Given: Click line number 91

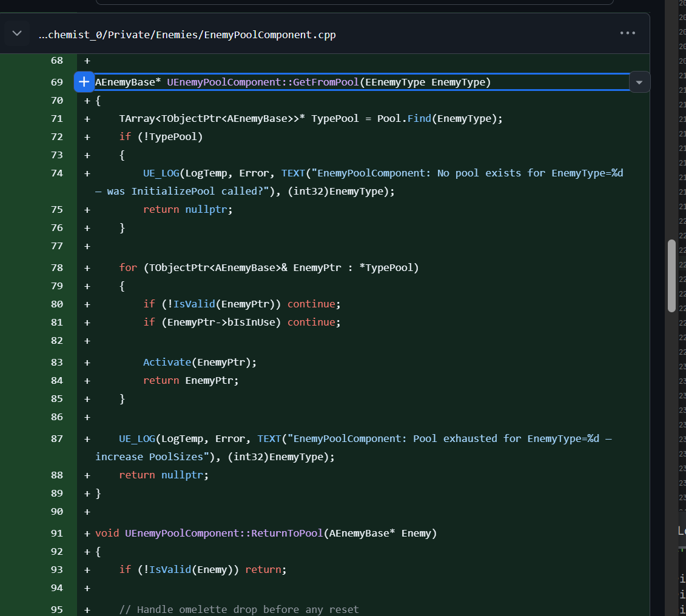Looking at the screenshot, I should coord(57,533).
